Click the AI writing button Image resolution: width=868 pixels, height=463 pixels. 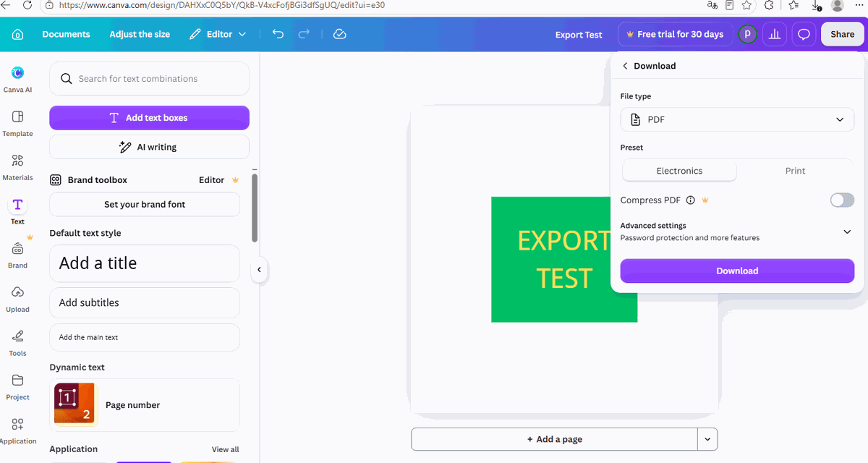[149, 147]
